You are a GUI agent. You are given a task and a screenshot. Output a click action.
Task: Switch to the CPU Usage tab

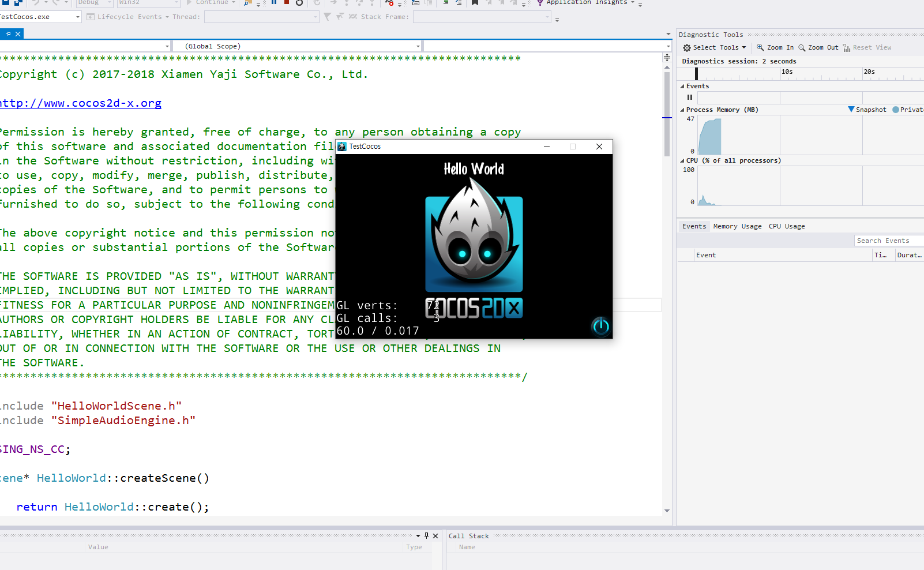tap(787, 226)
